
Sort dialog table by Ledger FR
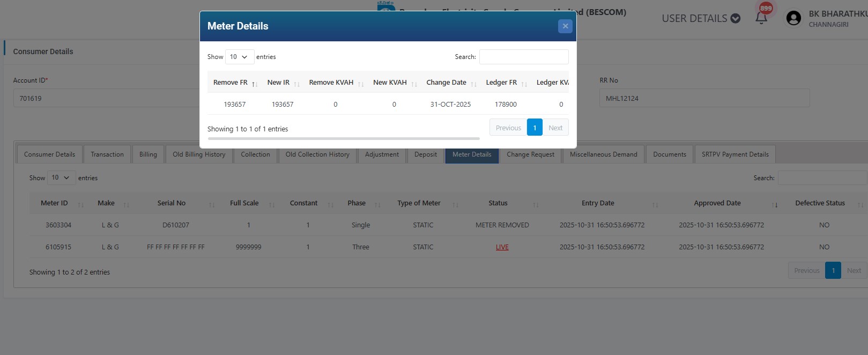[x=506, y=83]
